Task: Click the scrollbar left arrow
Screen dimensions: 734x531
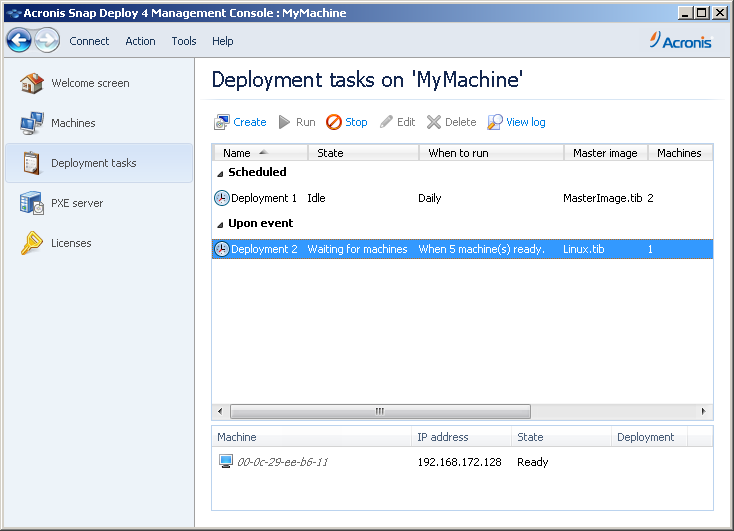Action: click(x=220, y=411)
